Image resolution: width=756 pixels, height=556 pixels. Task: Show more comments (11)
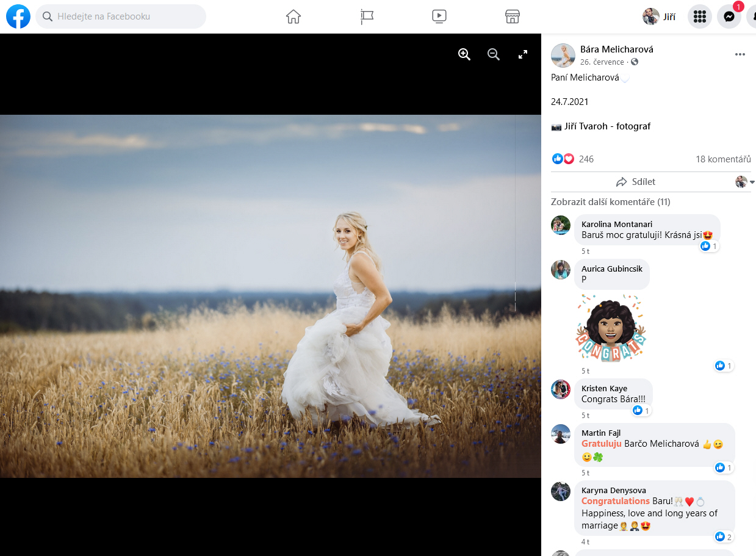(x=610, y=202)
